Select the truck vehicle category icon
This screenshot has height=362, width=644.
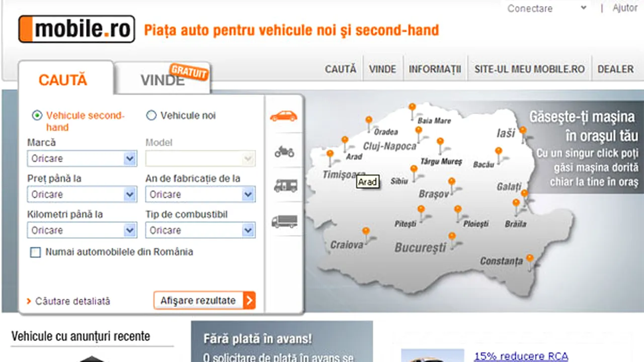[284, 221]
